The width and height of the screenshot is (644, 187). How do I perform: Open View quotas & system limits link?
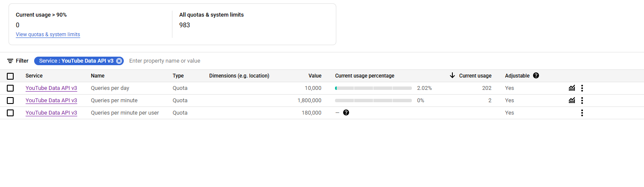(48, 35)
